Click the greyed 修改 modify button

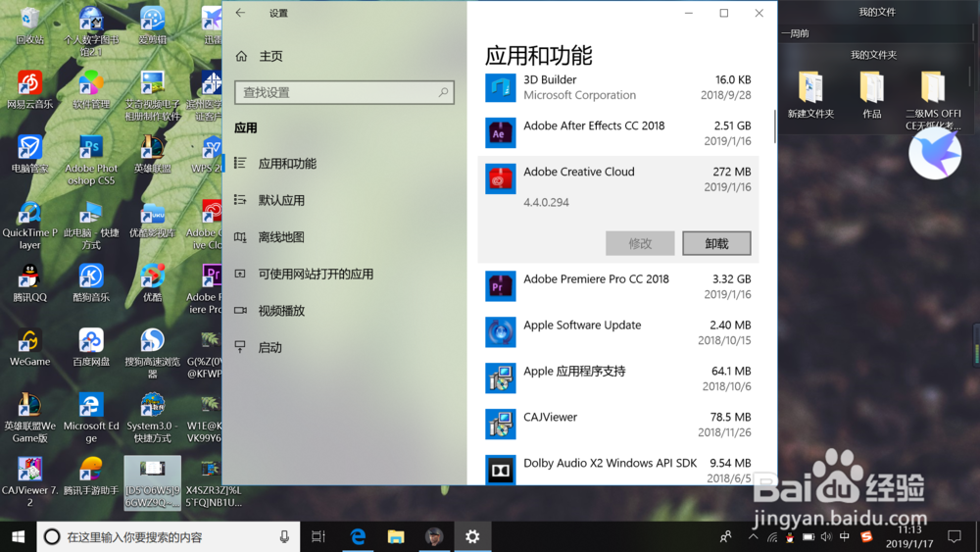pyautogui.click(x=640, y=243)
